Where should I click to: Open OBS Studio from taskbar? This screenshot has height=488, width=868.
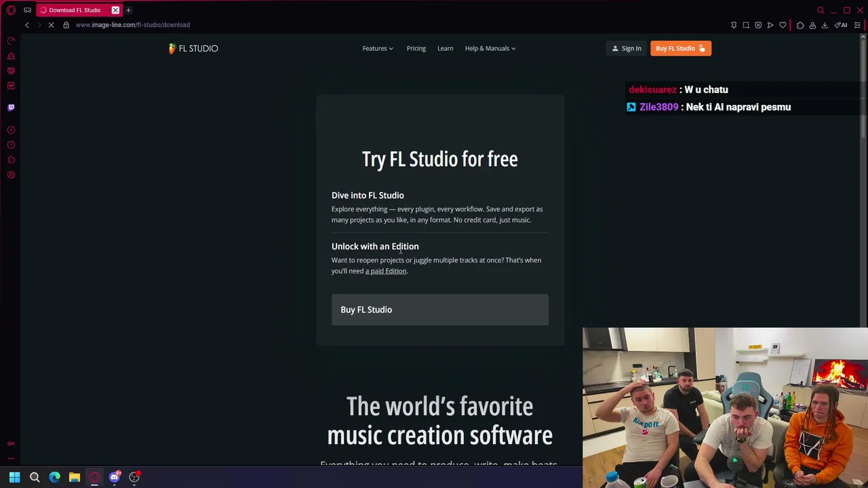point(134,477)
